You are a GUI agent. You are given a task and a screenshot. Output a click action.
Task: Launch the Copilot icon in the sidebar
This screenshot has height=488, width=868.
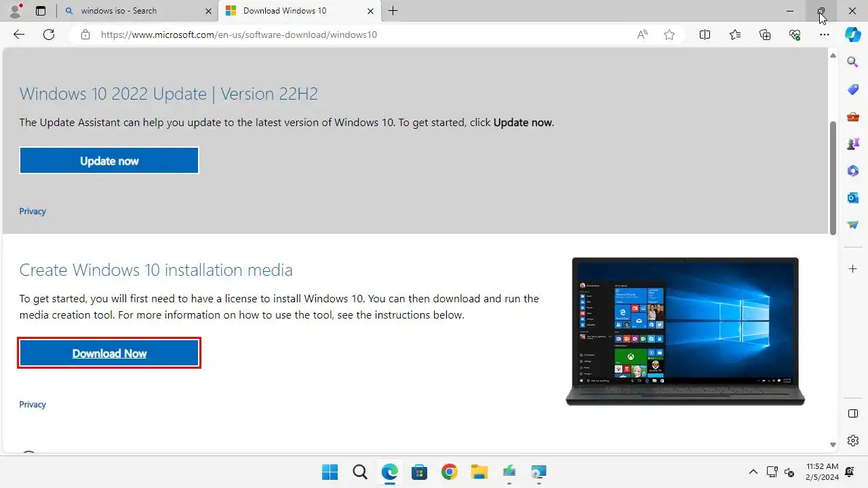853,35
